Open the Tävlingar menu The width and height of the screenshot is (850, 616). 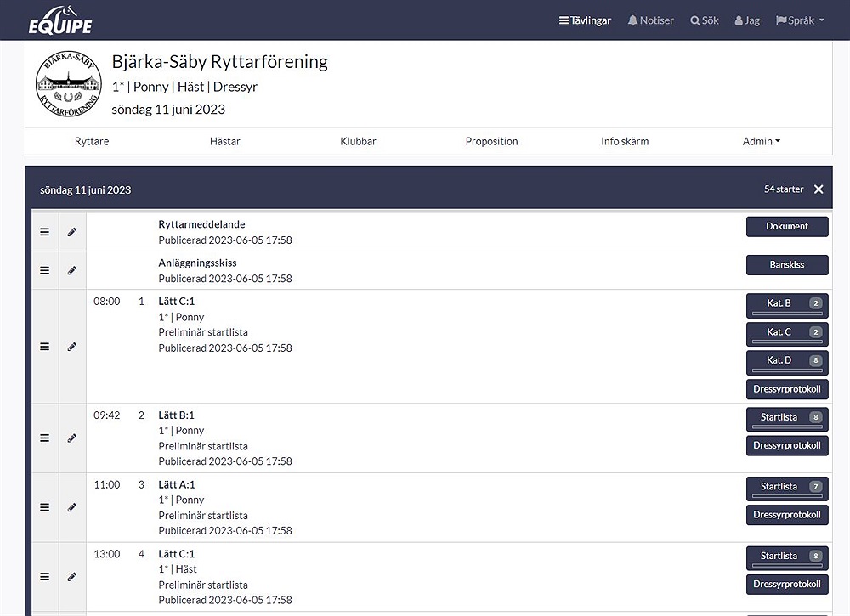tap(585, 20)
